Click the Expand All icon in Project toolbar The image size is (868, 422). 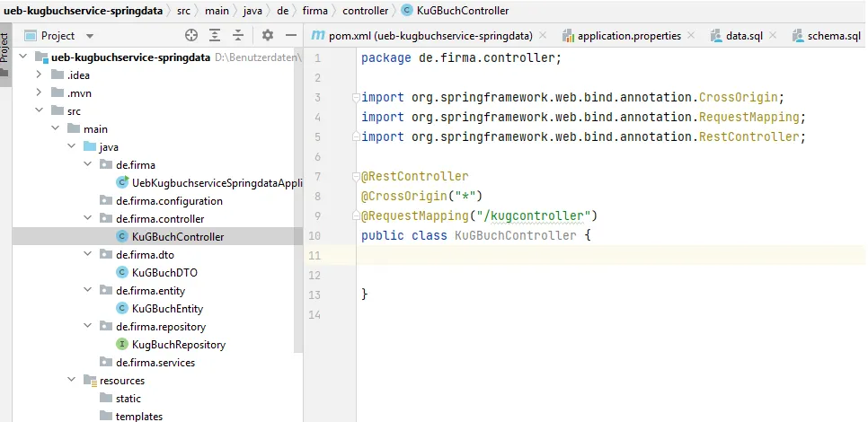click(215, 35)
